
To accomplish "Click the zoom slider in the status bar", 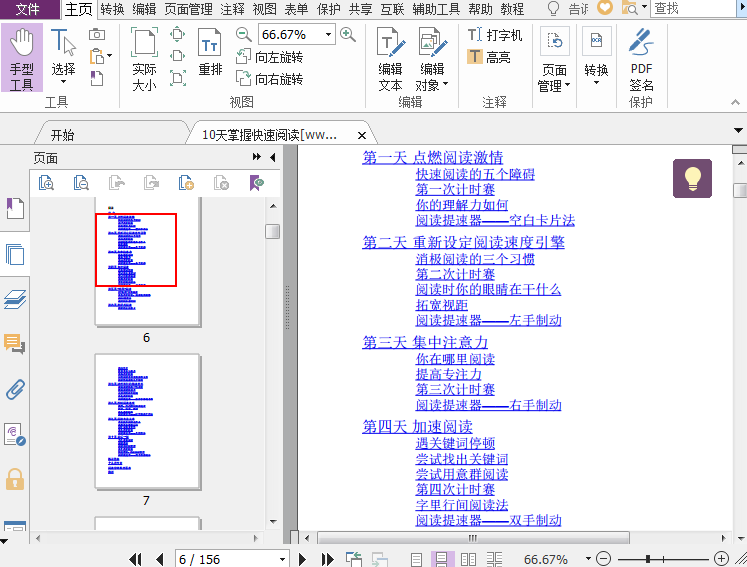I will [x=649, y=559].
